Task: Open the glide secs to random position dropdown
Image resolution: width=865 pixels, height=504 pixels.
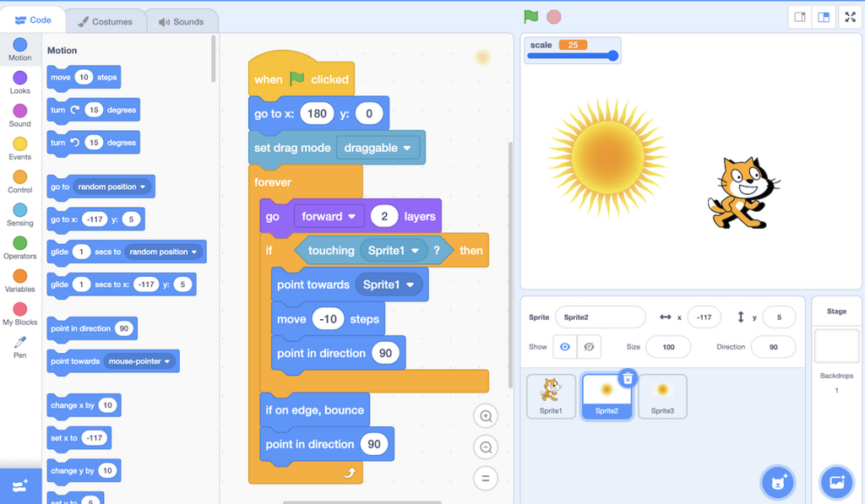Action: pyautogui.click(x=163, y=252)
